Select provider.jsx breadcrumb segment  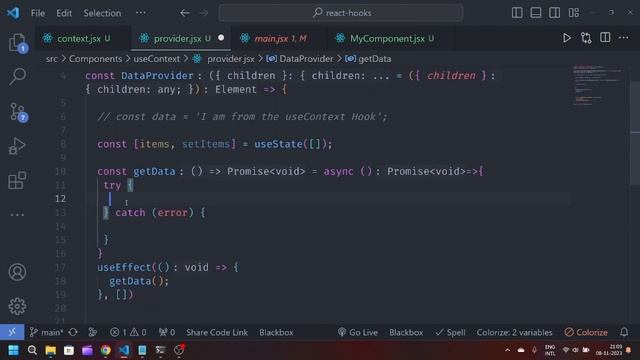pos(231,59)
